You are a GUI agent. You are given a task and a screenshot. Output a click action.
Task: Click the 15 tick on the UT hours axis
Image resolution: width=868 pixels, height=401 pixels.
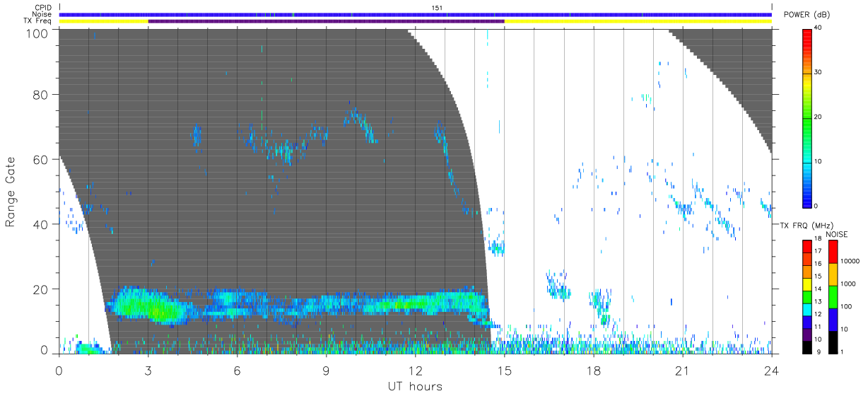[504, 370]
